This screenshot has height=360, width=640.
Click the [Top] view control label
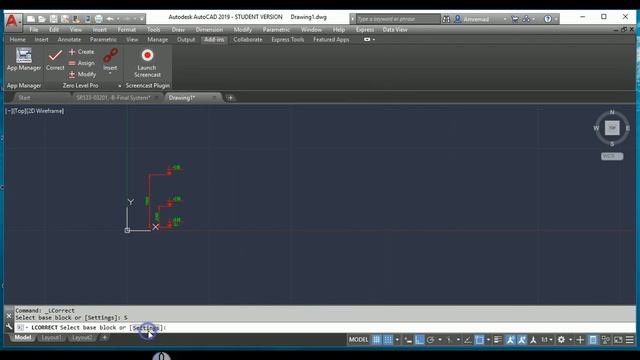(x=19, y=111)
